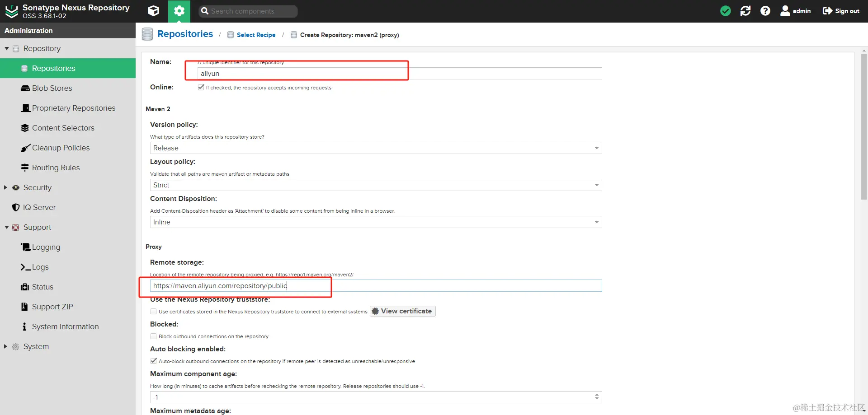Collapse the Support tree group
Viewport: 868px width, 415px height.
pyautogui.click(x=6, y=227)
